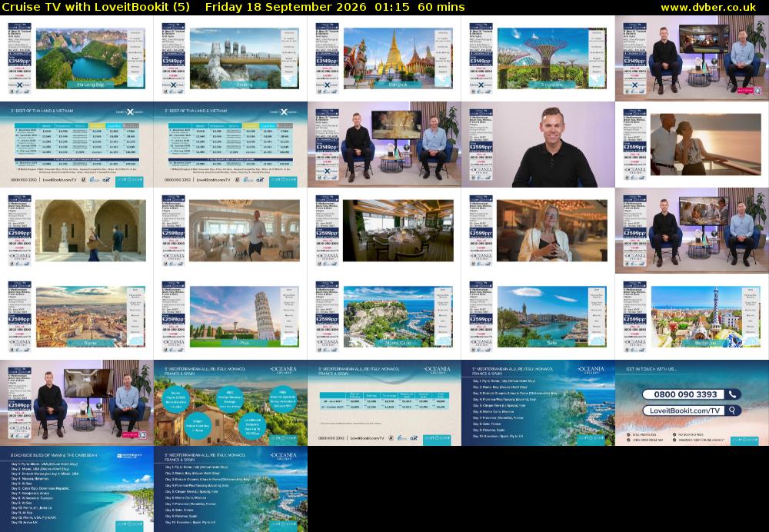This screenshot has width=769, height=532.
Task: Click the Monte Carlo caption label
Action: click(x=398, y=343)
